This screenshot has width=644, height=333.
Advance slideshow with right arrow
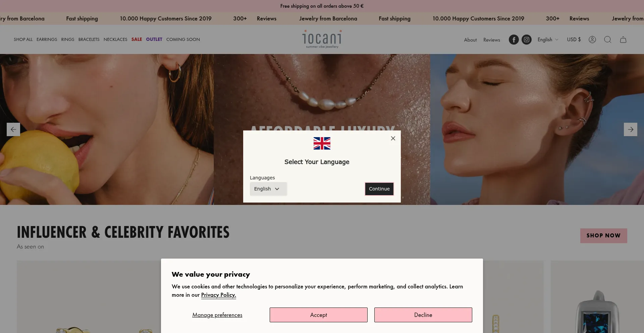pyautogui.click(x=631, y=129)
